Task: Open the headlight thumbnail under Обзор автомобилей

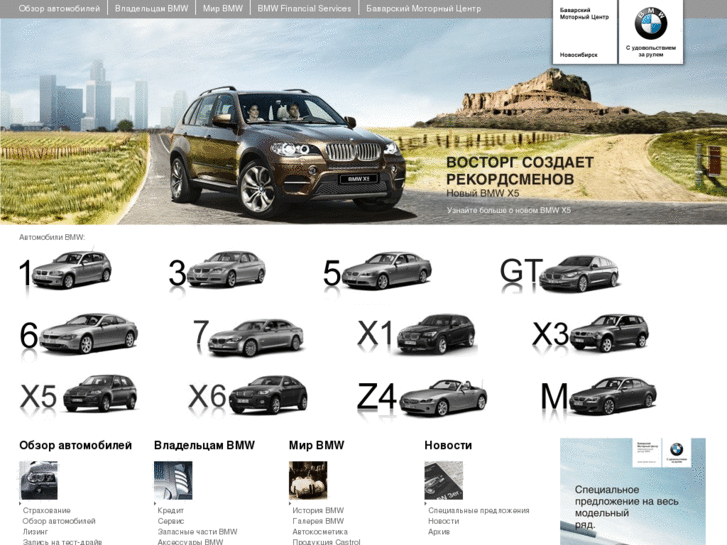Action: (x=38, y=480)
